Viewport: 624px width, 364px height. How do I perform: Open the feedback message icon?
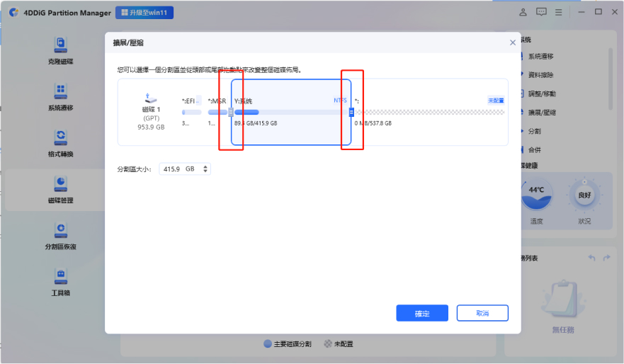541,12
